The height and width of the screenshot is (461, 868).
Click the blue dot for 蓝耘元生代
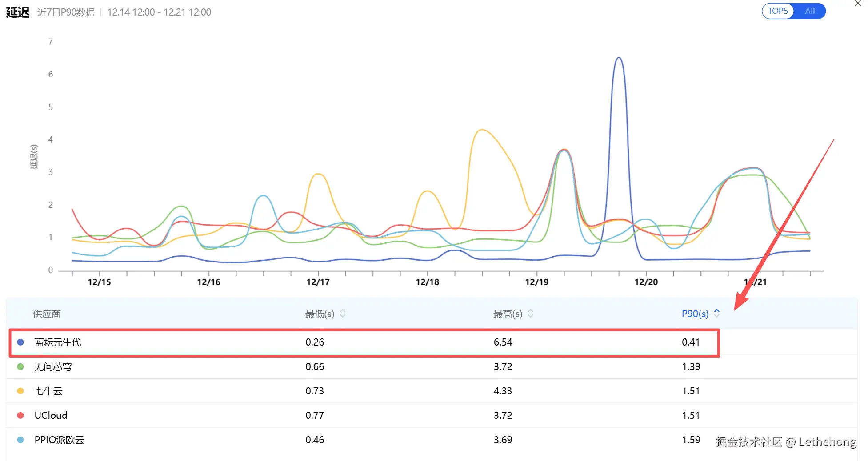(20, 342)
